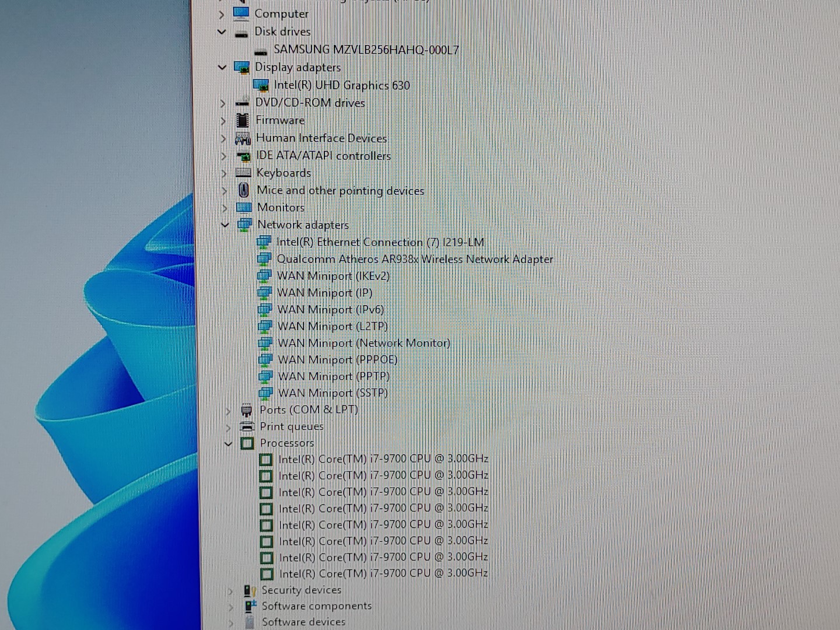
Task: Select Qualcomm Atheros AR938x Wireless Network Adapter
Action: tap(414, 259)
